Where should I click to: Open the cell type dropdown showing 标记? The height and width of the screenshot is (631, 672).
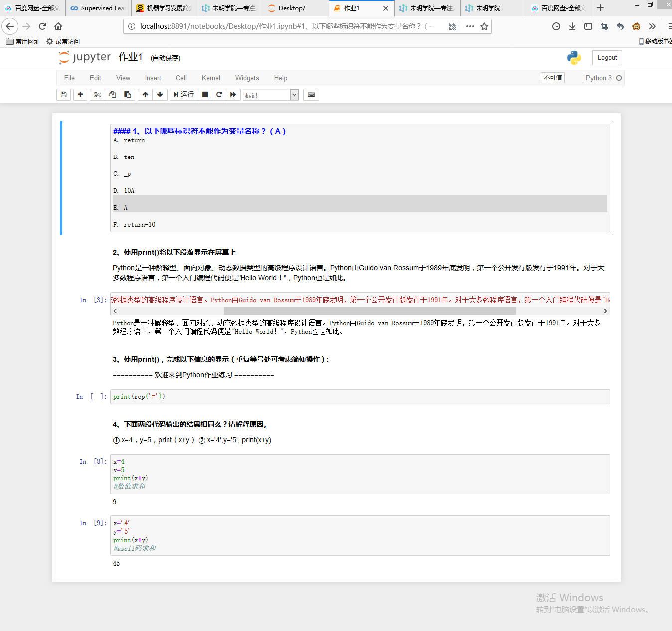click(271, 95)
